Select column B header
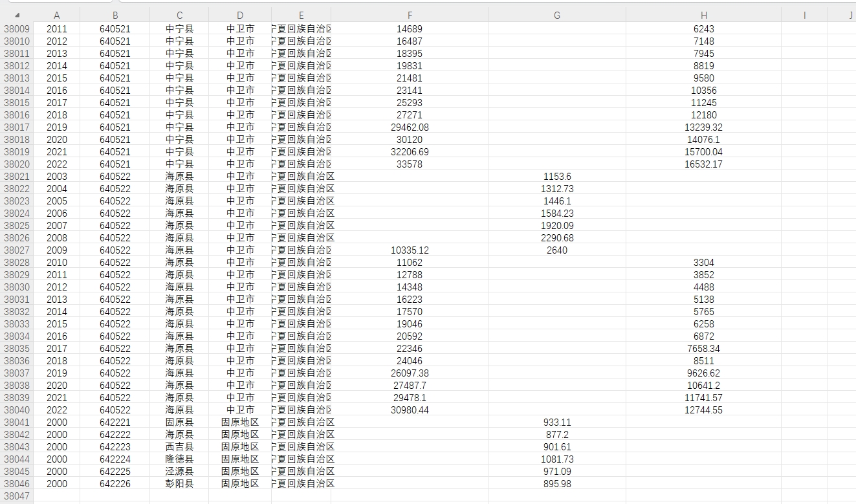 click(115, 15)
